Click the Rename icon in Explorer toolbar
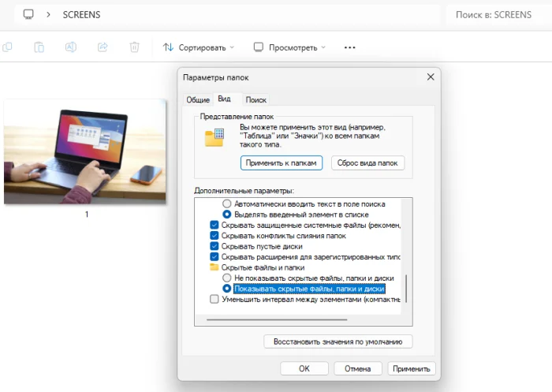 [71, 47]
